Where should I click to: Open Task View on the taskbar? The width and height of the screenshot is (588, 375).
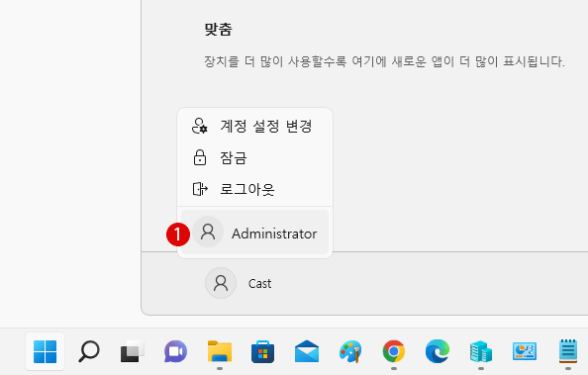pos(132,351)
